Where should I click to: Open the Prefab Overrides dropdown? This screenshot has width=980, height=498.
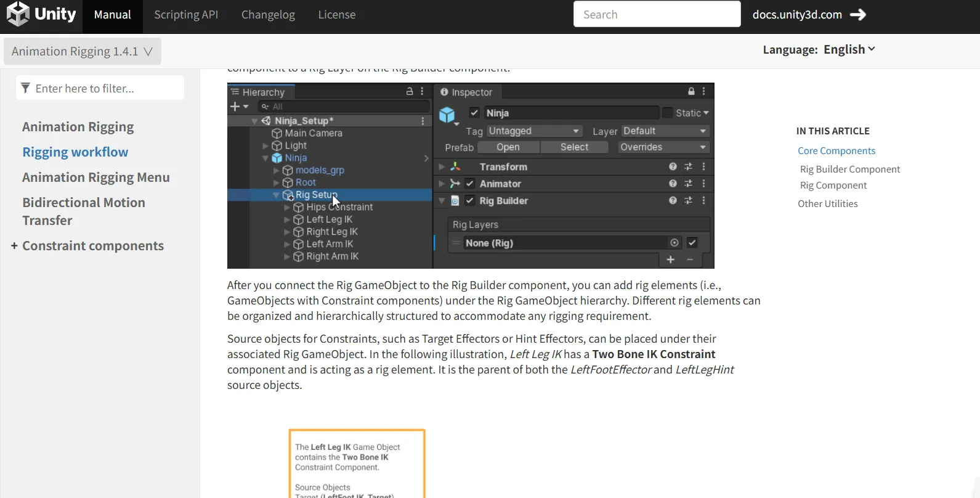pyautogui.click(x=664, y=147)
